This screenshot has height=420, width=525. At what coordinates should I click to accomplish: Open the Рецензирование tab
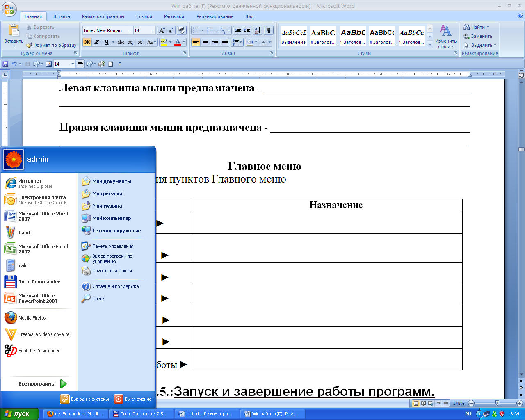(x=215, y=16)
